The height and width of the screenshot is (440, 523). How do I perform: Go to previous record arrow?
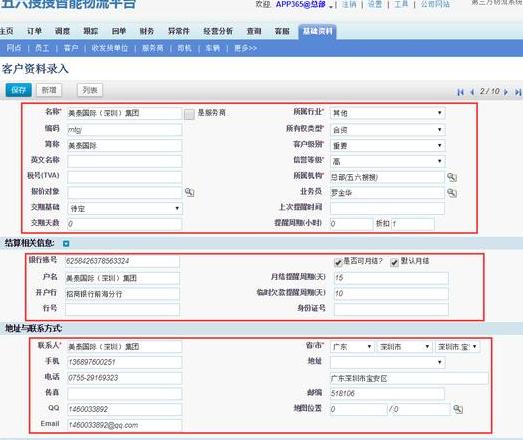[x=472, y=92]
